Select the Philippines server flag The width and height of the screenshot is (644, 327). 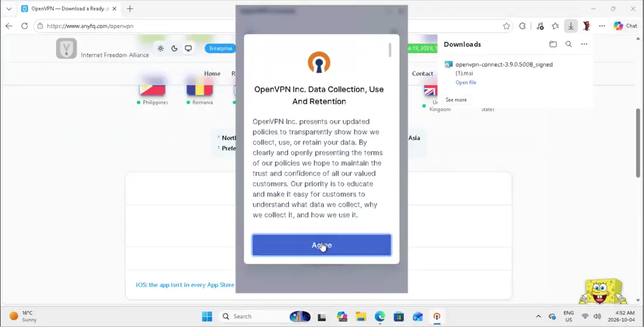click(x=152, y=90)
